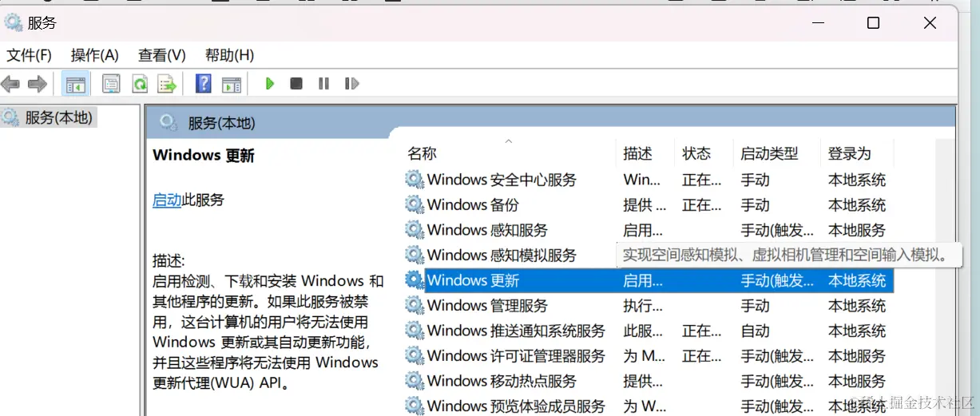
Task: Open Help via the blue question mark icon
Action: click(204, 83)
